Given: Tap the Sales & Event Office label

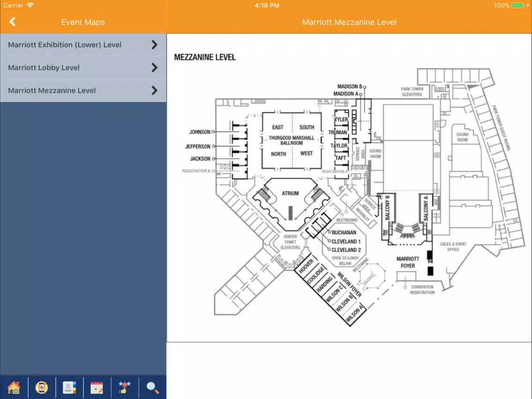Looking at the screenshot, I should coord(453,247).
